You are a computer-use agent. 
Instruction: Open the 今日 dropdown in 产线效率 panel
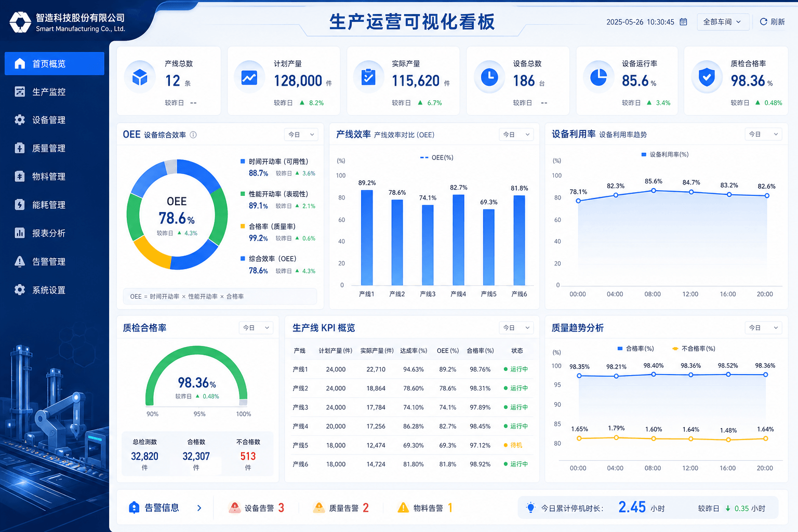coord(516,135)
